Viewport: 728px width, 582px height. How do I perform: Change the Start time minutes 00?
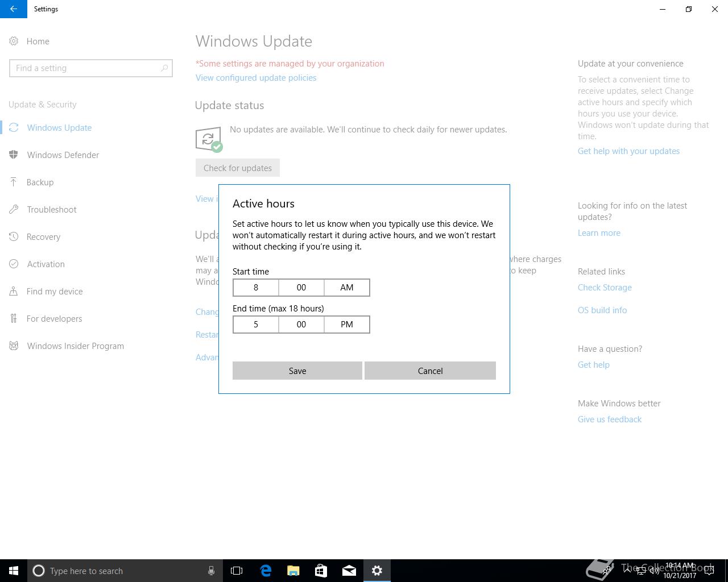(301, 288)
